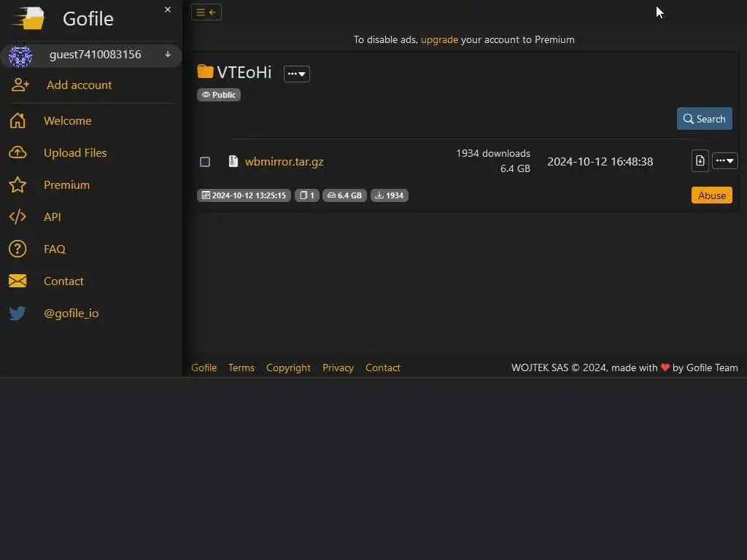Check the wbmirror.tar.gz checkbox
The width and height of the screenshot is (747, 560).
[x=205, y=162]
